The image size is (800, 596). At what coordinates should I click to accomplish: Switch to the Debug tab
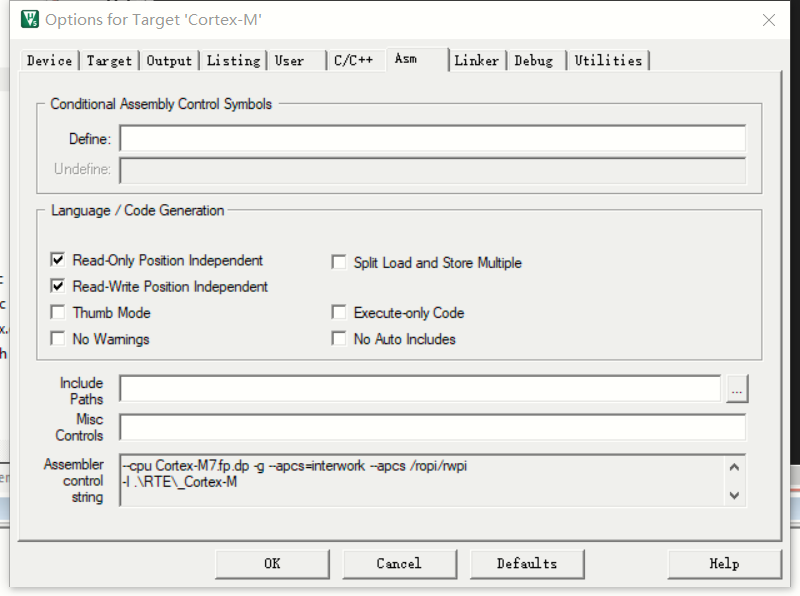(537, 61)
